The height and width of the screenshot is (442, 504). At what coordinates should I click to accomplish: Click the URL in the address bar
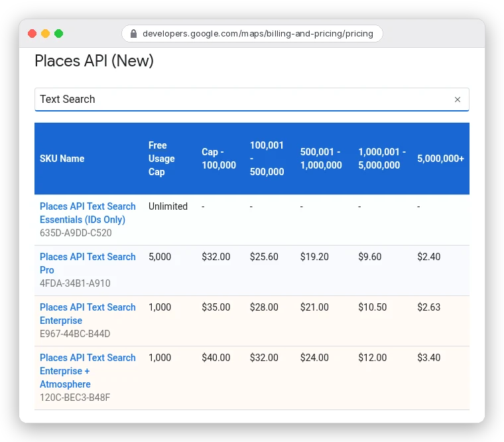pyautogui.click(x=258, y=33)
